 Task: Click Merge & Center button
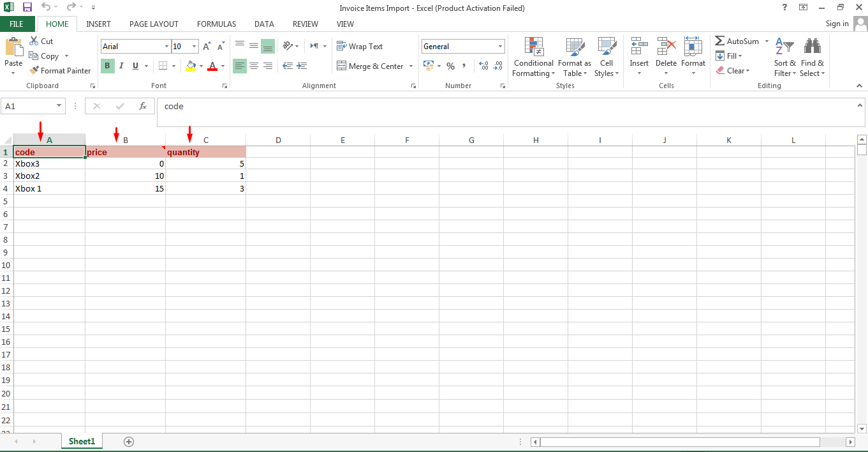click(370, 66)
